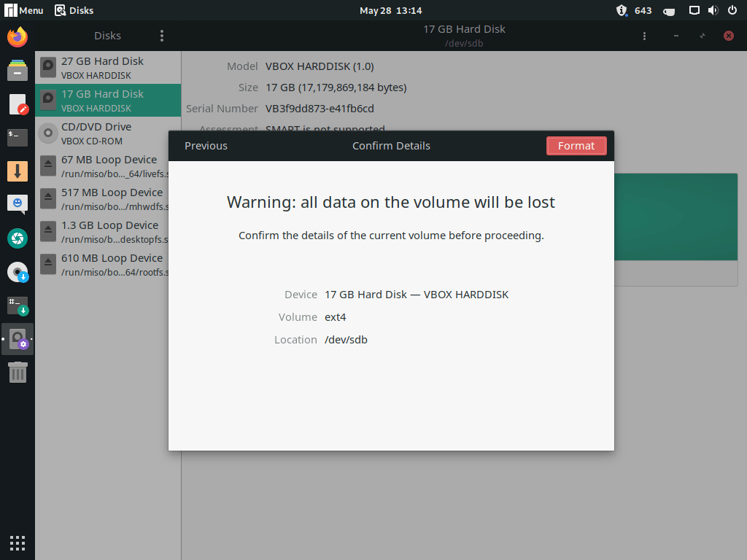
Task: Open the Disks app menu in top bar
Action: pyautogui.click(x=74, y=10)
